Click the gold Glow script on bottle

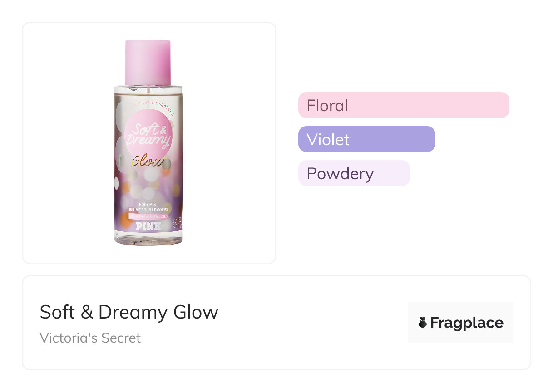coord(146,162)
